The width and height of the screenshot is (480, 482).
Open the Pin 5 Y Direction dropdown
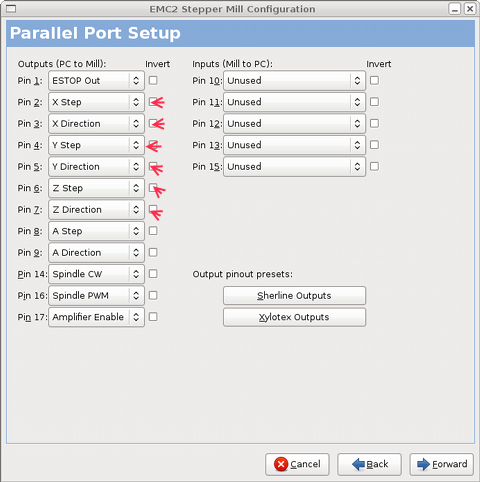point(96,166)
